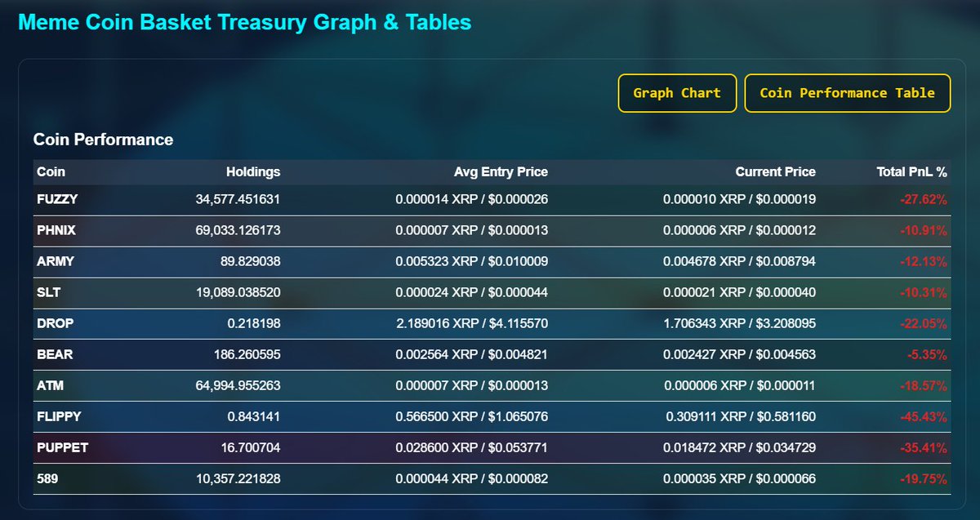Select SLT PnL value -10.31%

pos(924,292)
